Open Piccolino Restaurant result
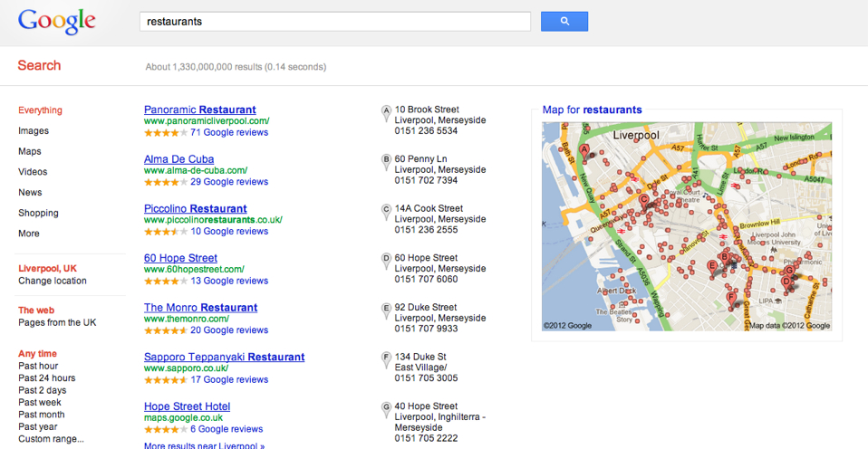 point(196,208)
